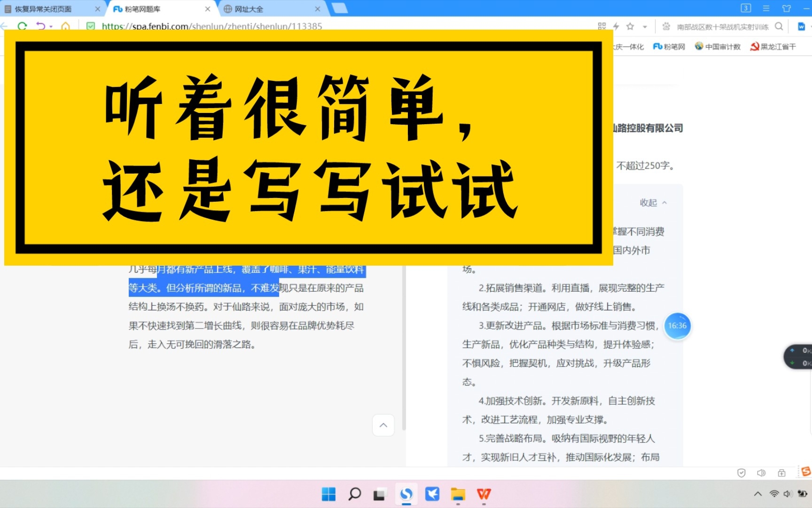Image resolution: width=812 pixels, height=508 pixels.
Task: Reload the page with the refresh icon
Action: (22, 26)
